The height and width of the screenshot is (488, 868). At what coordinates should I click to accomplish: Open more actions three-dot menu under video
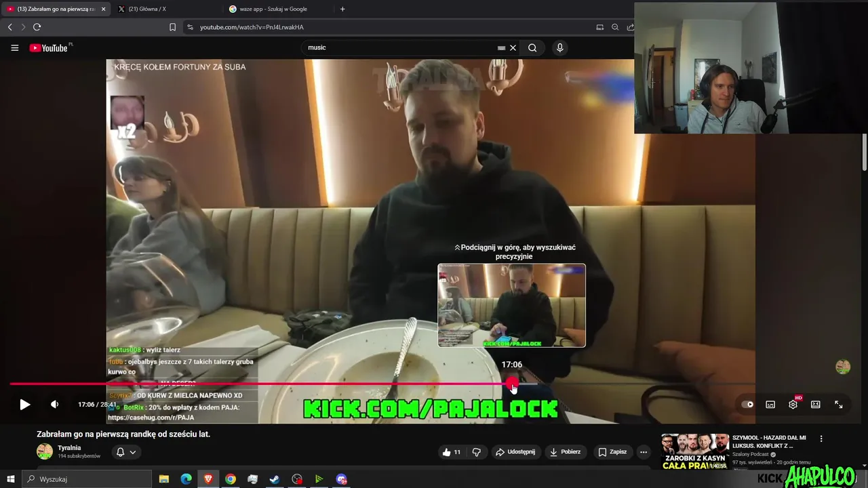(x=644, y=452)
